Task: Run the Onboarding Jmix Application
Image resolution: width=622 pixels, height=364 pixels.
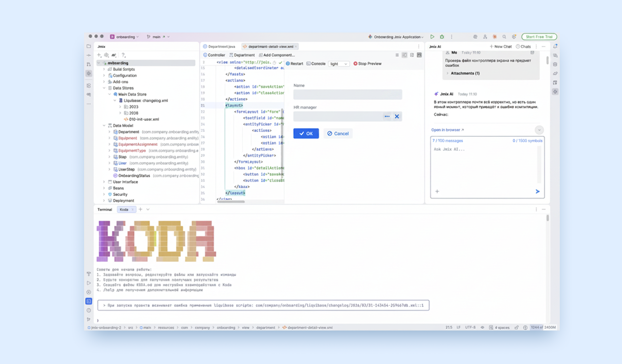Action: click(x=432, y=37)
